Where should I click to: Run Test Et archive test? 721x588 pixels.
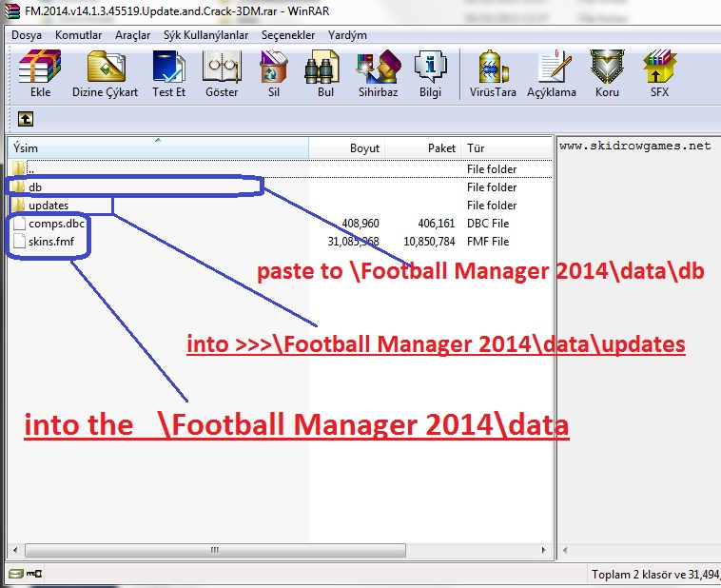click(x=168, y=74)
